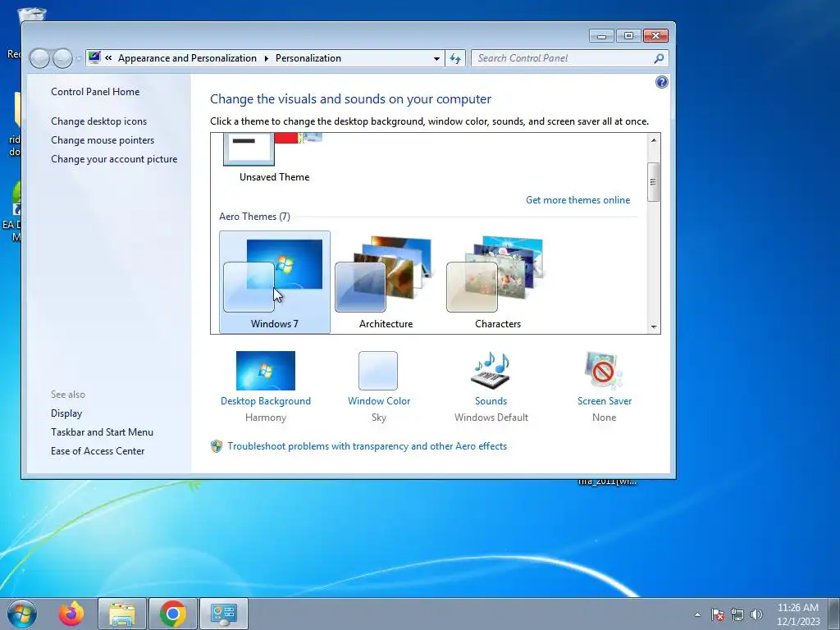Open Change desktop icons
Viewport: 840px width, 630px height.
coord(98,121)
